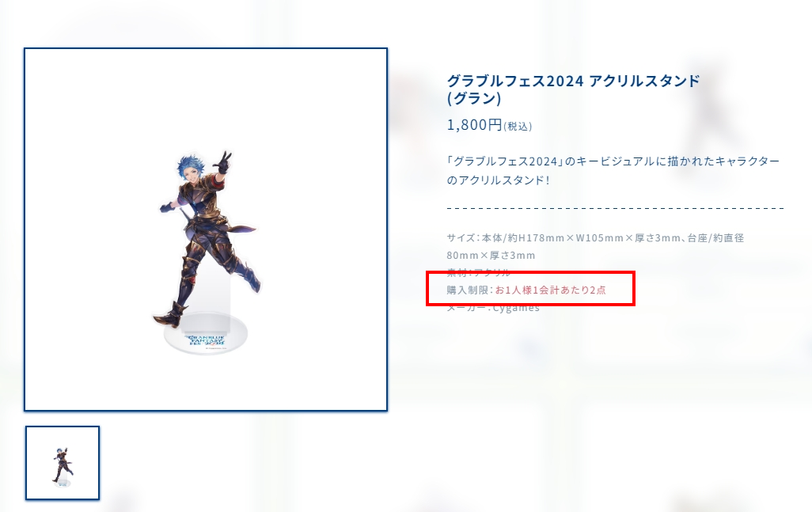Click the dashed divider under the description

pos(615,208)
